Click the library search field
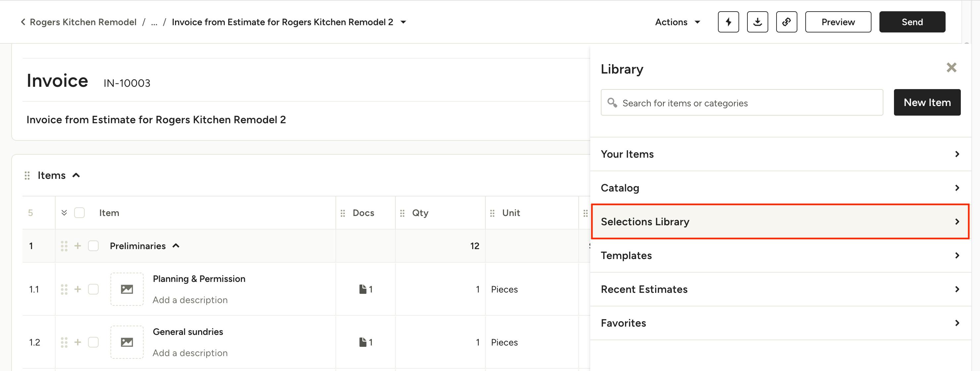 [742, 103]
